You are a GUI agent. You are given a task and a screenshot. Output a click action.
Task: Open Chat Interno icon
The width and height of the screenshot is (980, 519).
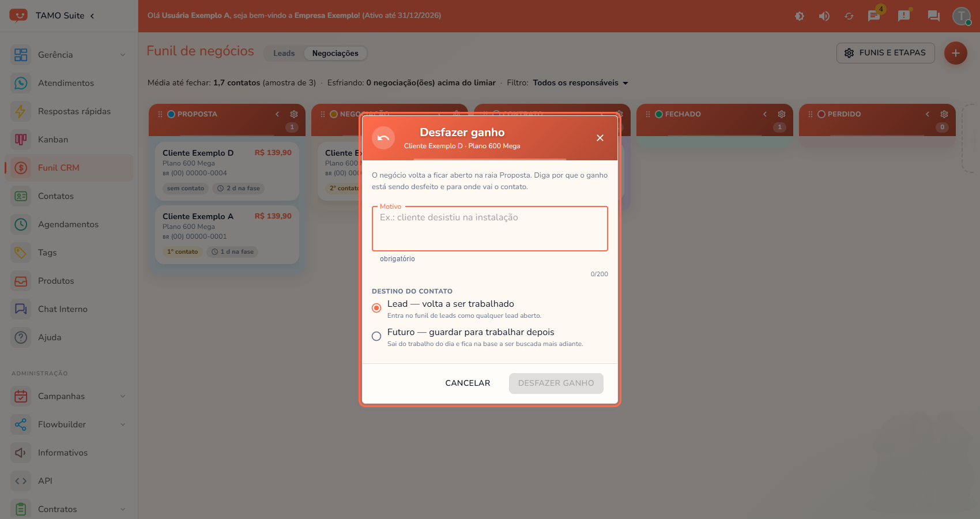pos(21,309)
